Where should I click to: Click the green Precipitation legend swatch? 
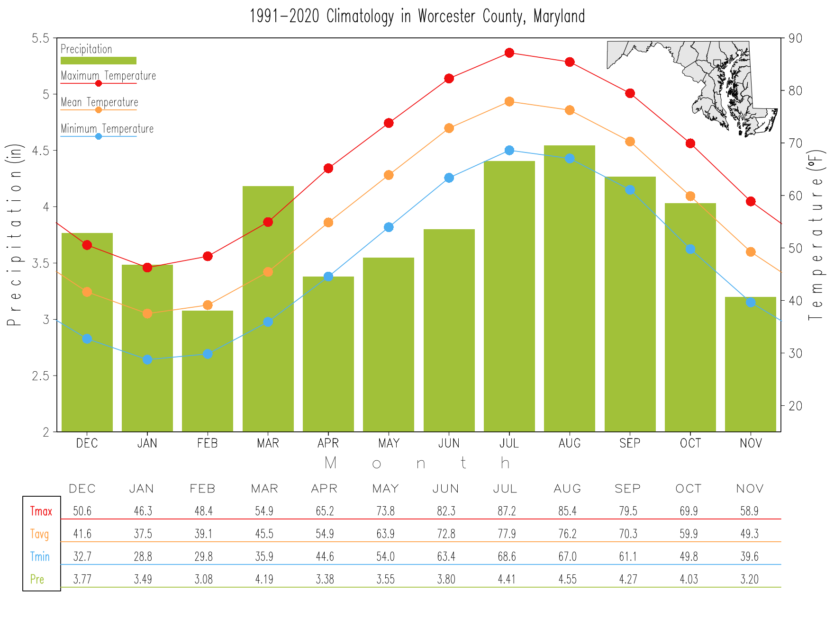tap(99, 61)
